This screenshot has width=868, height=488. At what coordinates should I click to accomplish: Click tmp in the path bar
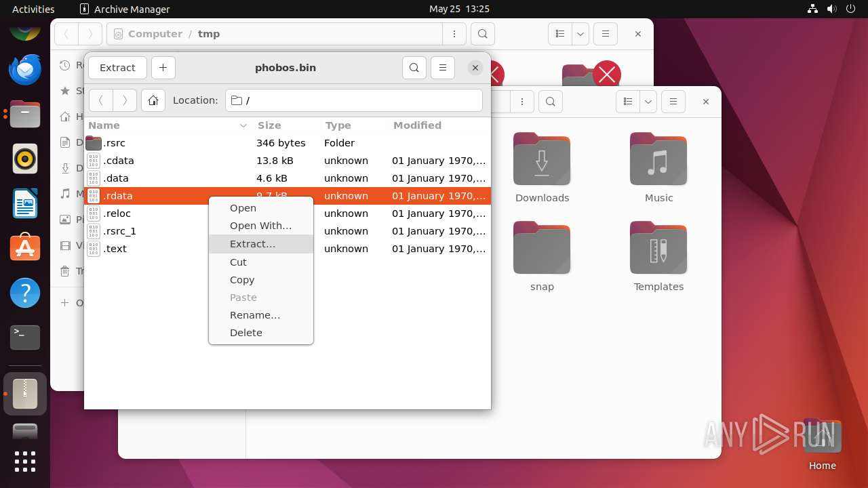pos(209,34)
